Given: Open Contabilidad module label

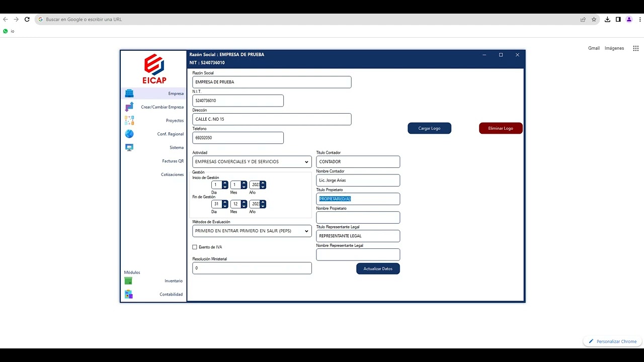Looking at the screenshot, I should 172,295.
